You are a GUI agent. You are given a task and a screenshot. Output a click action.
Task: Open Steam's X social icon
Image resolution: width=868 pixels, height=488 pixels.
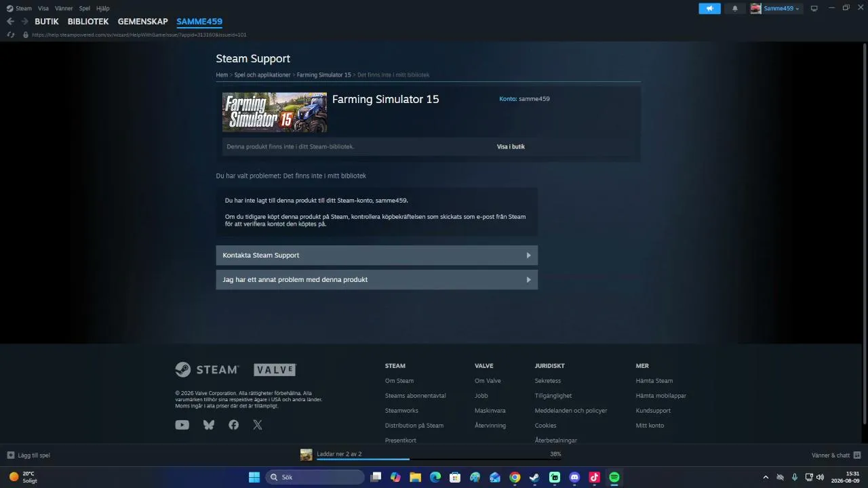pyautogui.click(x=258, y=425)
